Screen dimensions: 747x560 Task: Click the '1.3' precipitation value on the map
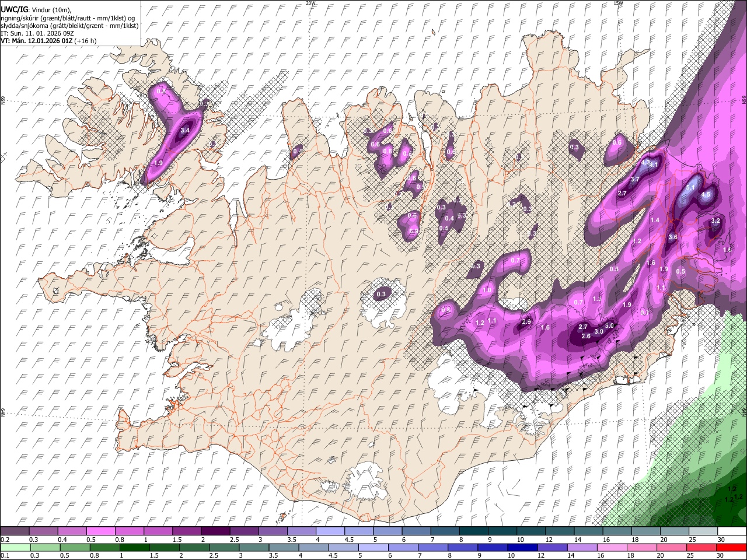tap(597, 299)
